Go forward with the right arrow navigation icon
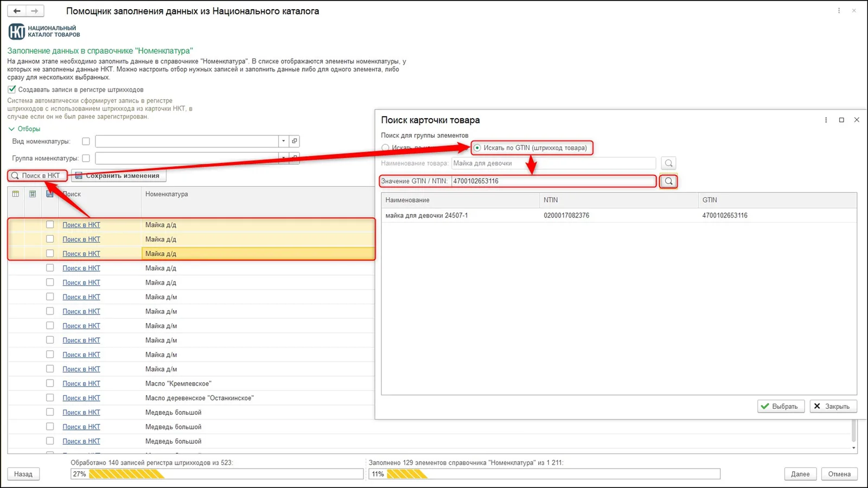Screen dimensions: 868x488 35,11
